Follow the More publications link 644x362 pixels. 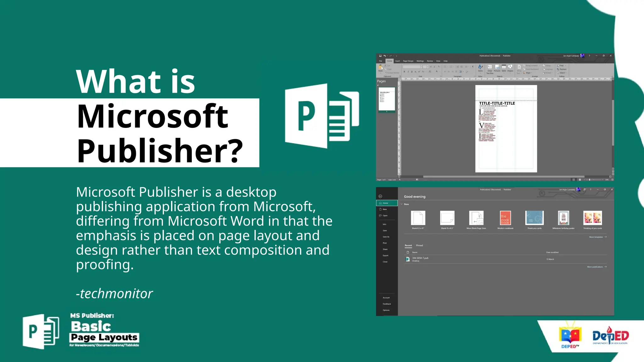[597, 267]
